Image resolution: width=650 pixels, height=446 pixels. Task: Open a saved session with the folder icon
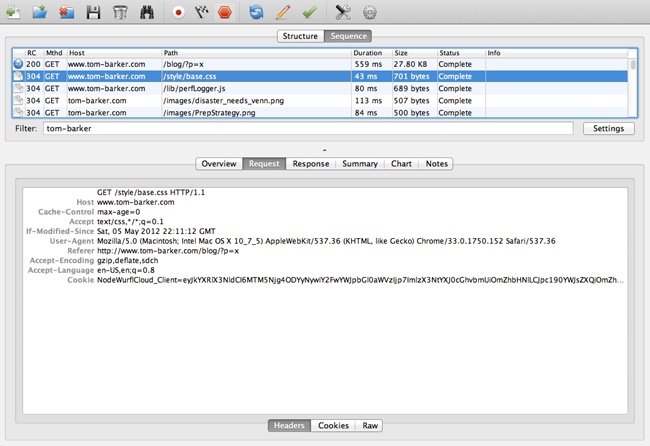40,12
